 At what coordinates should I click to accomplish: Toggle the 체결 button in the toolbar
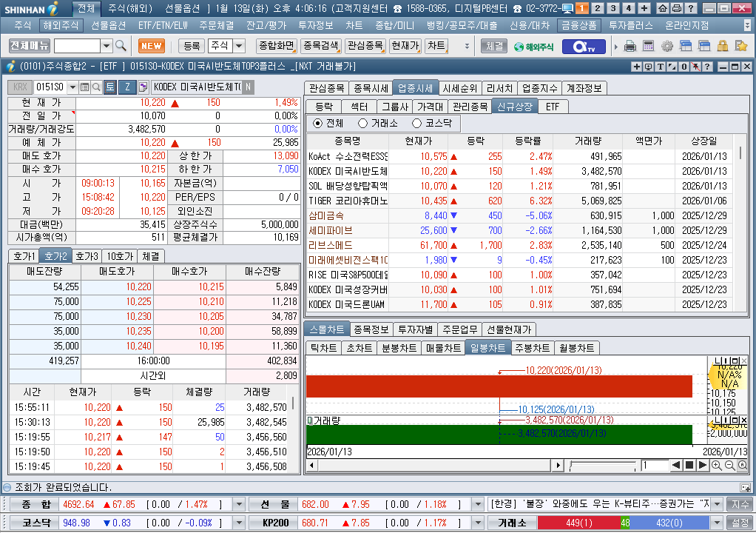[494, 47]
